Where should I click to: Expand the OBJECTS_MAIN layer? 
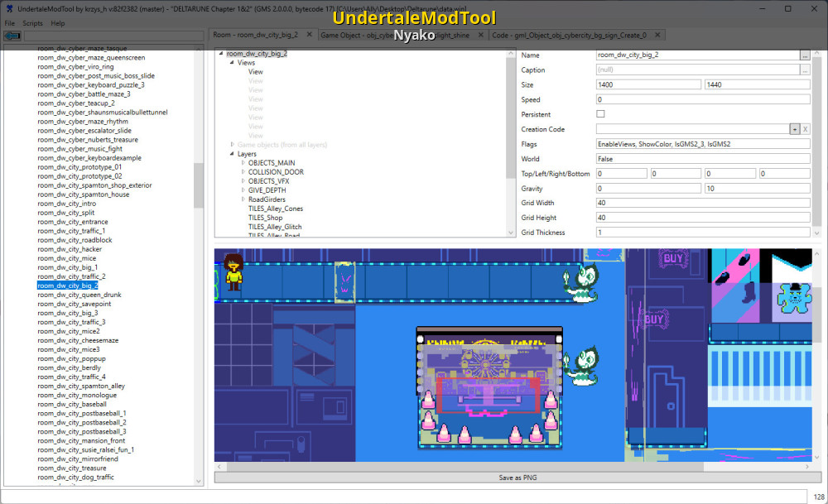243,162
